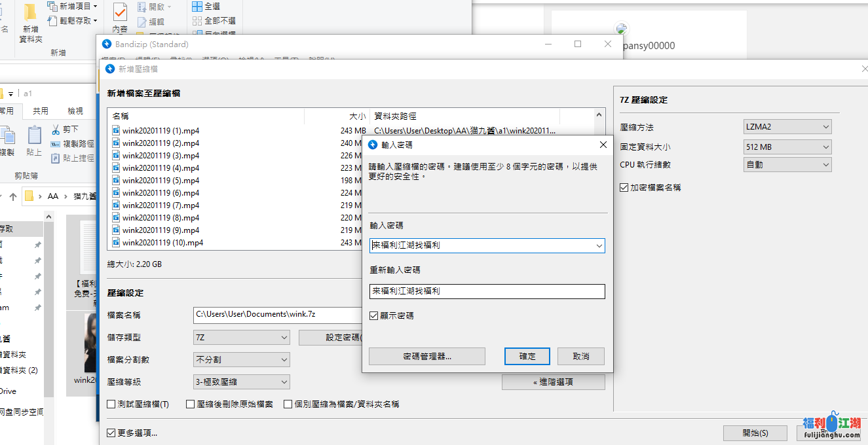
Task: Click the 重新輸入密碼 input field
Action: [487, 291]
